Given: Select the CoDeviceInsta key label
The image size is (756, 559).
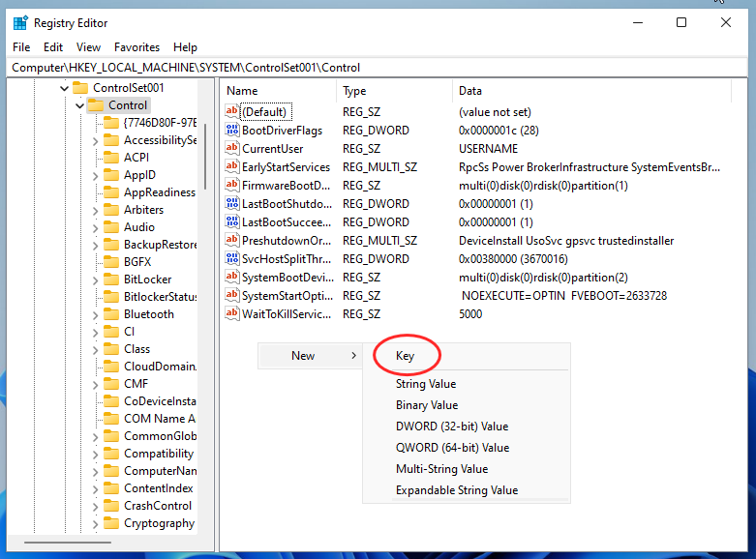Looking at the screenshot, I should click(x=160, y=401).
